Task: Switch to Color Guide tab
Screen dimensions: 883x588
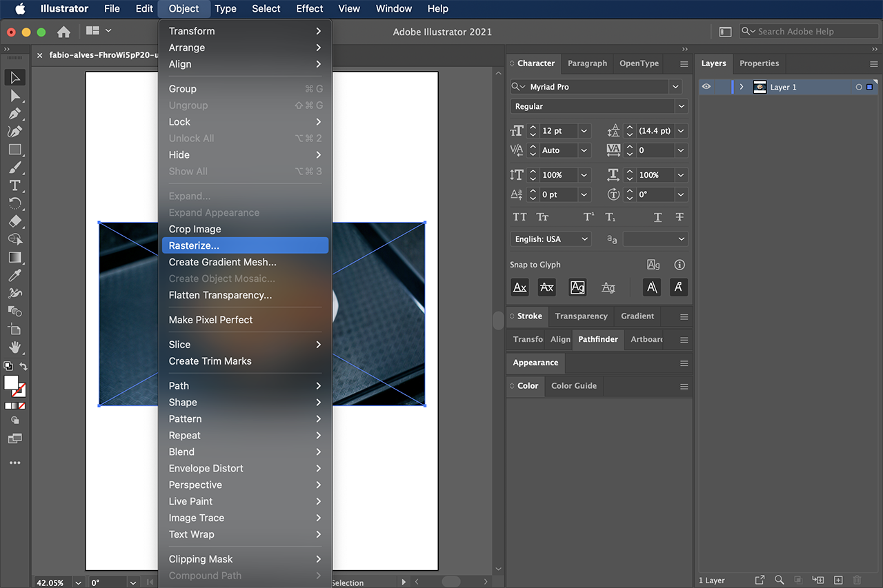Action: [574, 386]
